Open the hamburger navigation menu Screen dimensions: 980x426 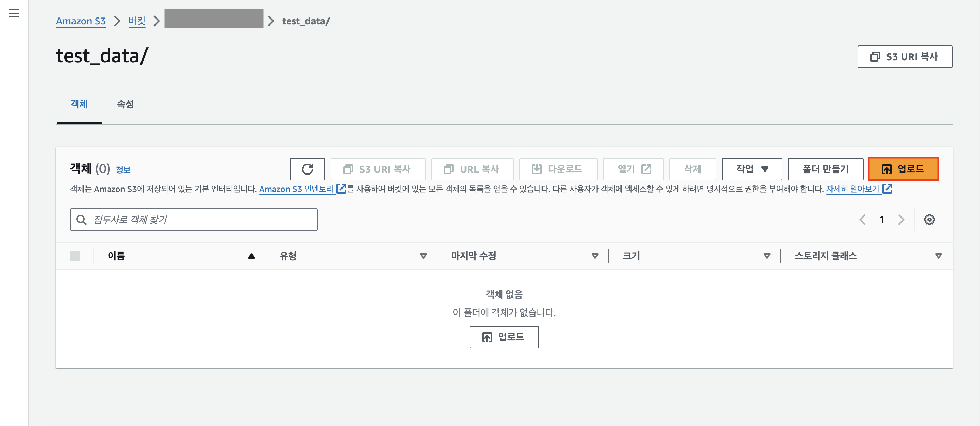click(14, 13)
